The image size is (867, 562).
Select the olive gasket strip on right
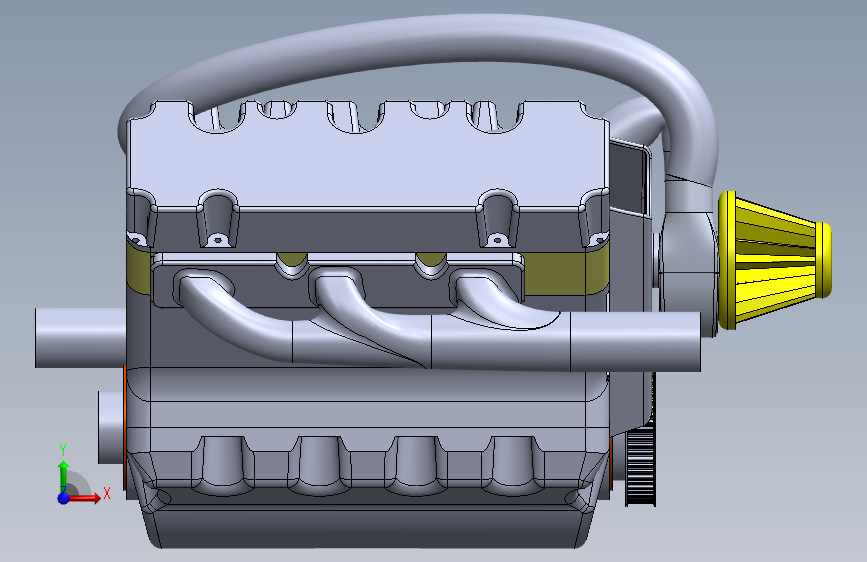(565, 274)
